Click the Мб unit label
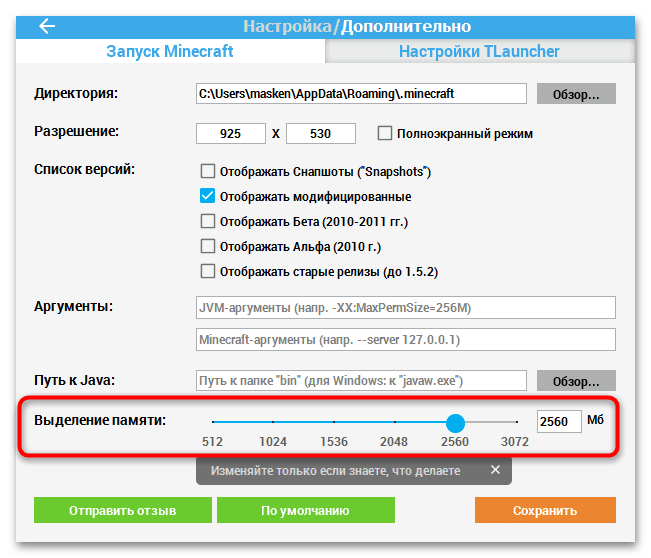Viewport: 651px width, 558px height. point(595,420)
